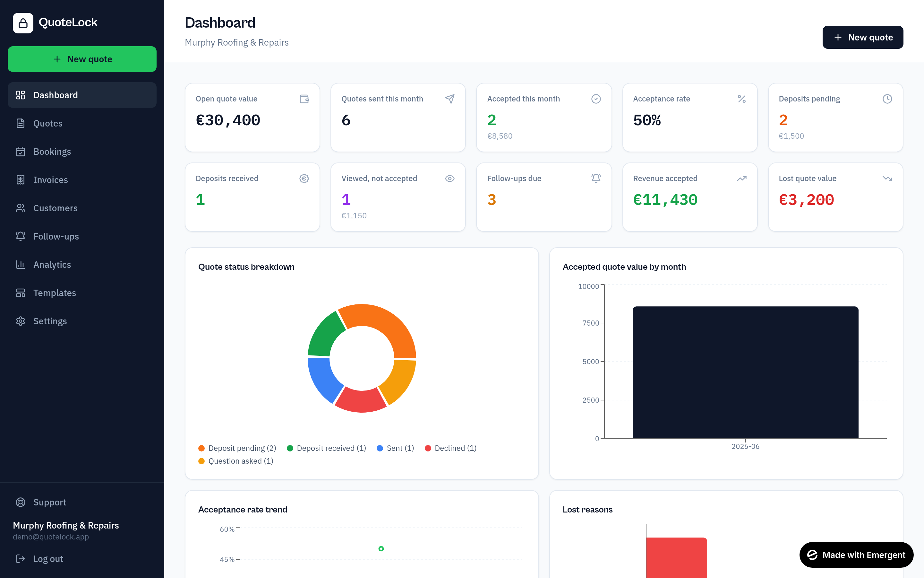Click the Emergent logo icon in badge
The height and width of the screenshot is (578, 924).
point(812,555)
